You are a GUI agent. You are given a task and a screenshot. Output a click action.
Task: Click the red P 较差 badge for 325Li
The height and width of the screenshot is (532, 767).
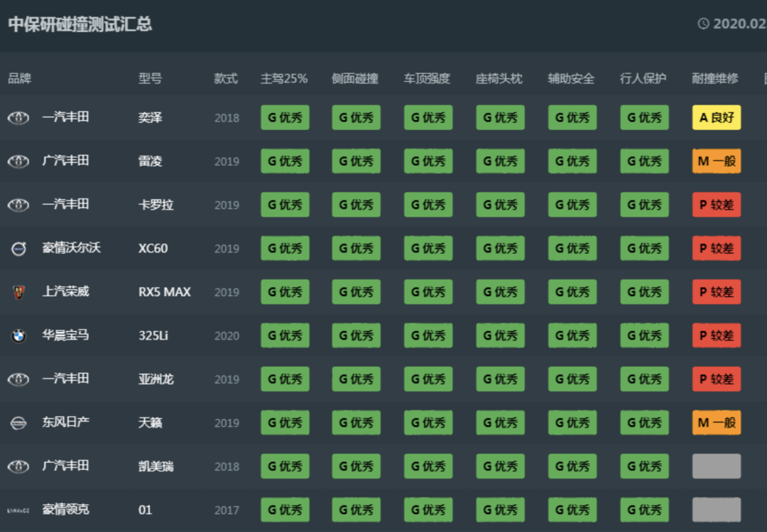click(717, 335)
